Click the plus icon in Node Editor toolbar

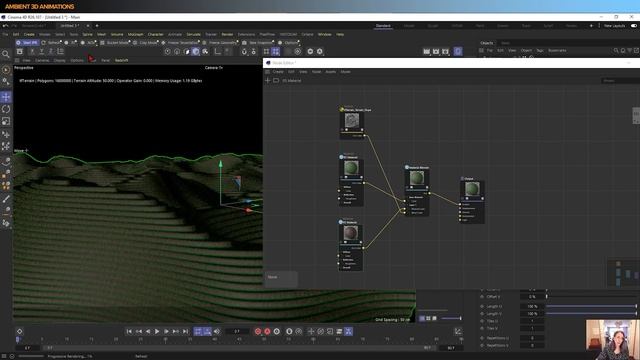point(268,80)
